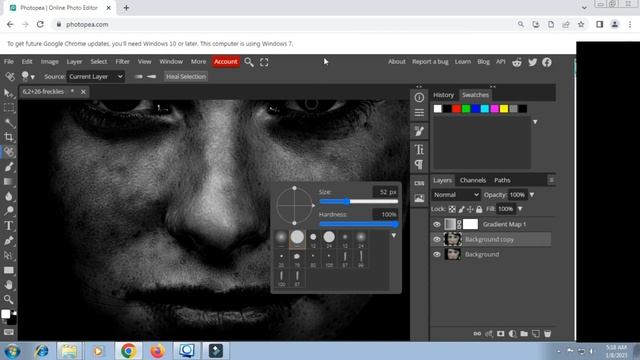This screenshot has width=640, height=360.
Task: Click the Heal Selection button
Action: (x=186, y=77)
